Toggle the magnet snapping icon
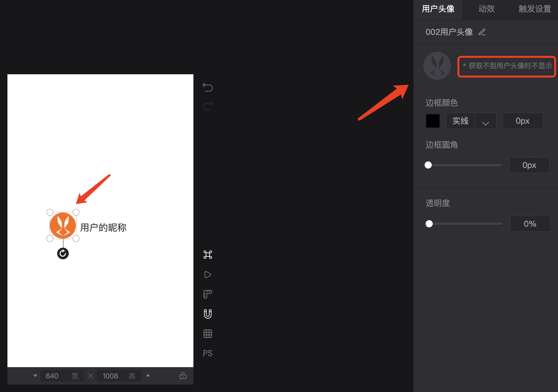 click(208, 314)
